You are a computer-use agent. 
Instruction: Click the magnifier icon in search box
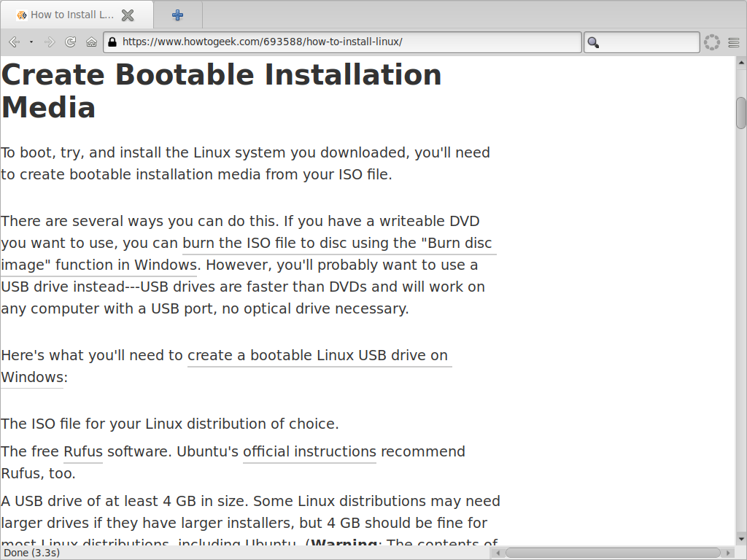[x=593, y=42]
